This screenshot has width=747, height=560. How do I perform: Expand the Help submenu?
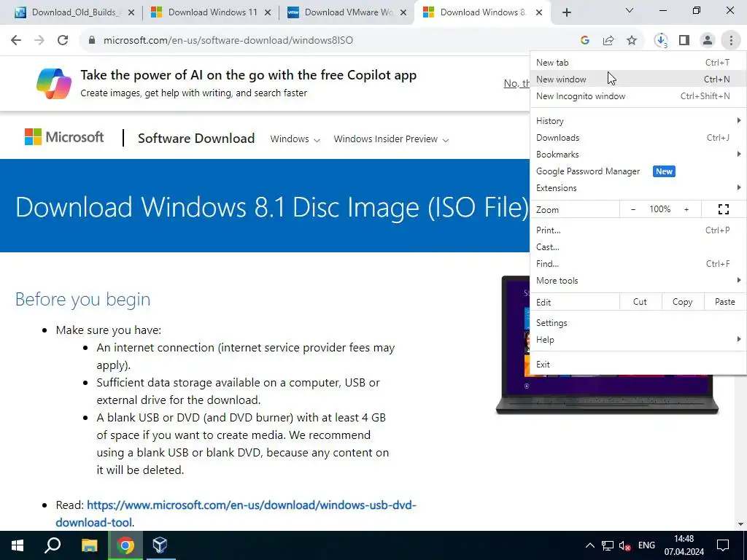(638, 340)
